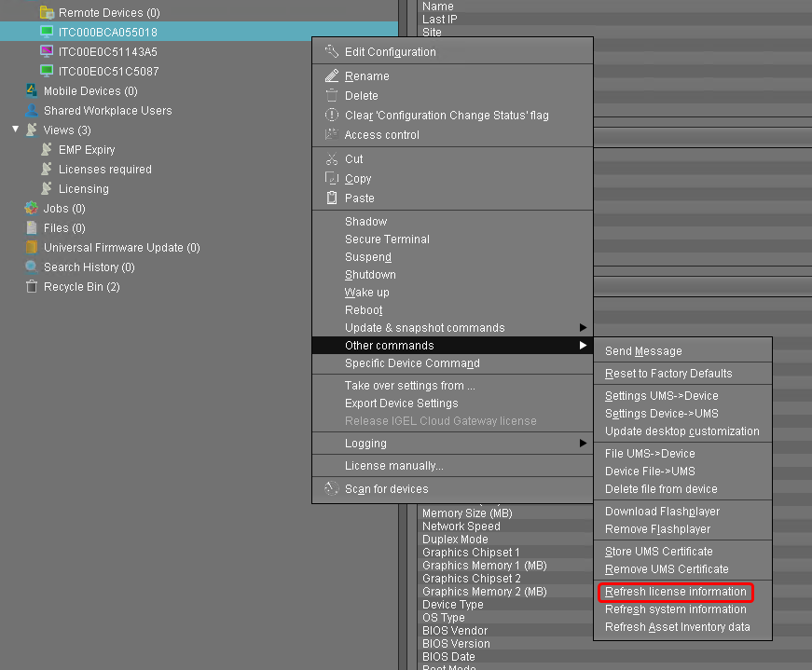Click the Scan for devices icon

pyautogui.click(x=331, y=489)
